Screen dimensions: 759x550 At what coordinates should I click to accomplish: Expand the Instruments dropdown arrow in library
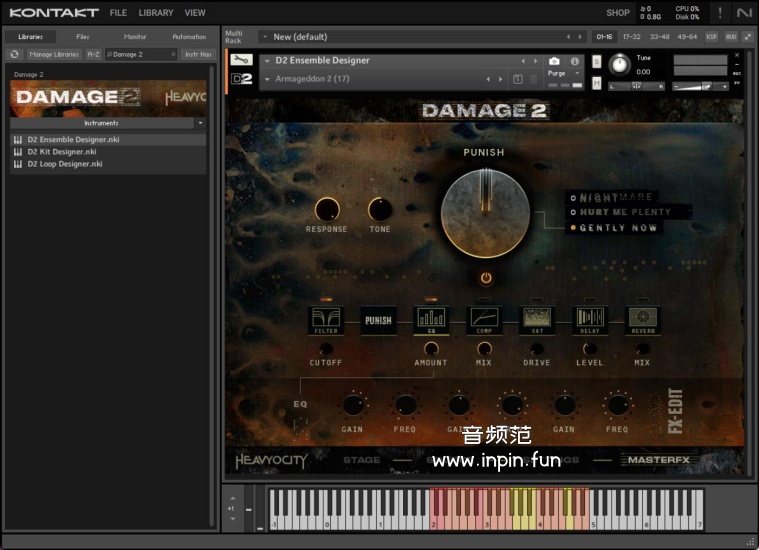pos(200,123)
